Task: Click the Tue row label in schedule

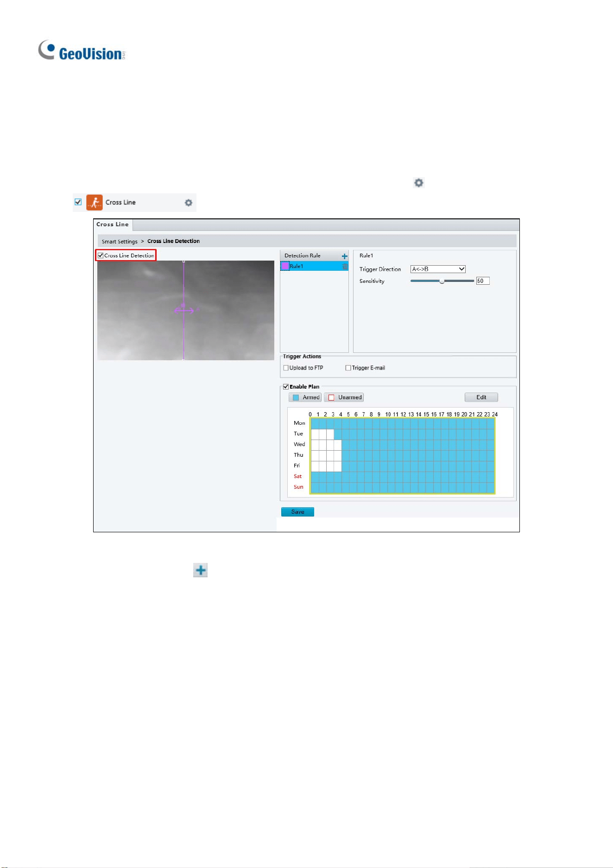Action: (x=298, y=434)
